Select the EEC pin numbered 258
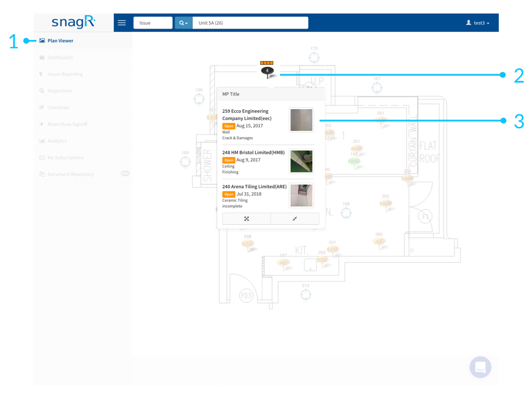 pos(248,244)
